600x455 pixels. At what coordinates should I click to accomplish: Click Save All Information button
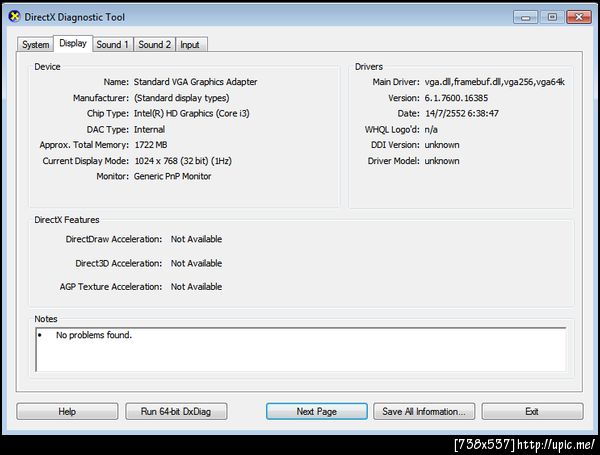click(x=424, y=411)
